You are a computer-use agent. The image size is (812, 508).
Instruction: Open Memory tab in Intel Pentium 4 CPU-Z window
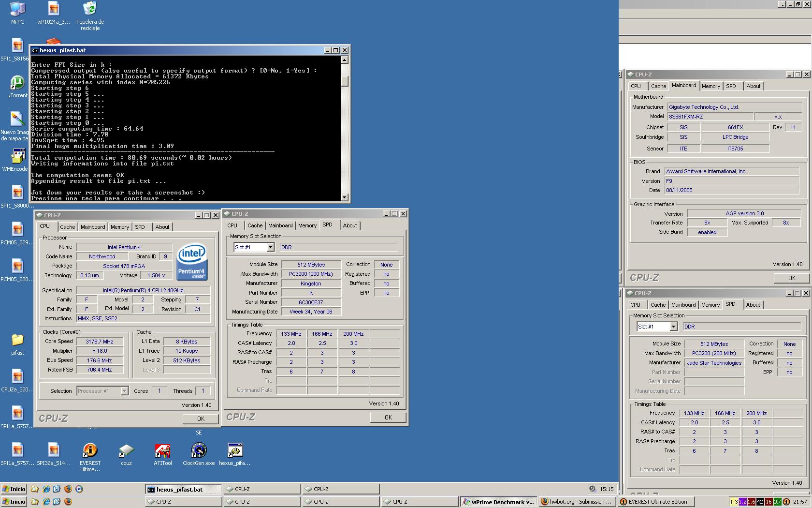(120, 227)
